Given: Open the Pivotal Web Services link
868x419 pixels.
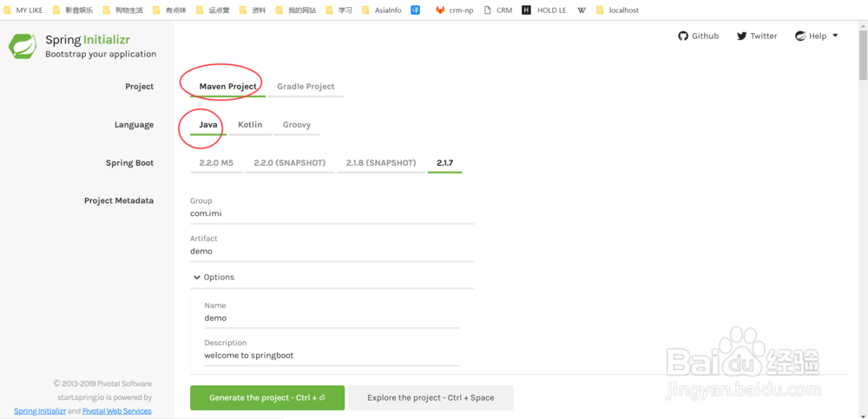Looking at the screenshot, I should point(117,410).
